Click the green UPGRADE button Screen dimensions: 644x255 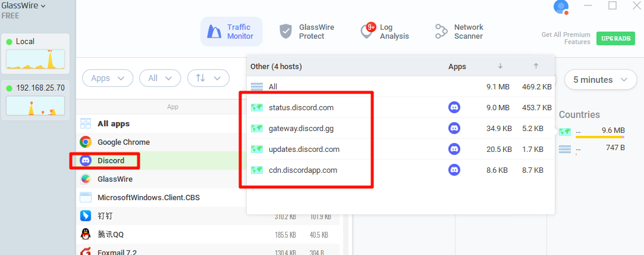tap(615, 38)
